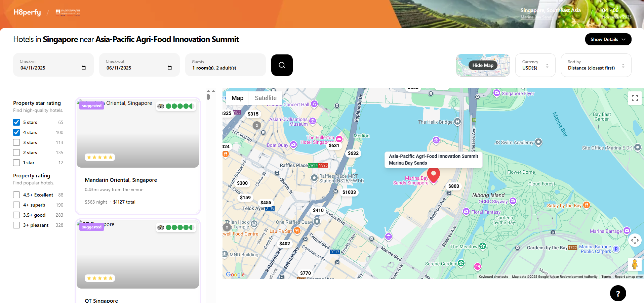Check the 2 stars filter
Image resolution: width=644 pixels, height=303 pixels.
[x=16, y=153]
